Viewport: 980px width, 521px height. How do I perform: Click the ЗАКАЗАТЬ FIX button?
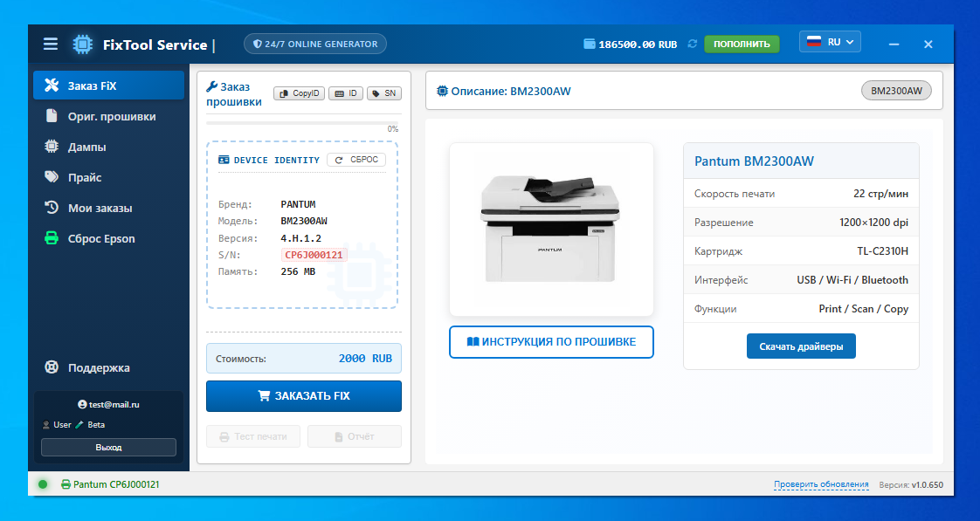click(304, 396)
